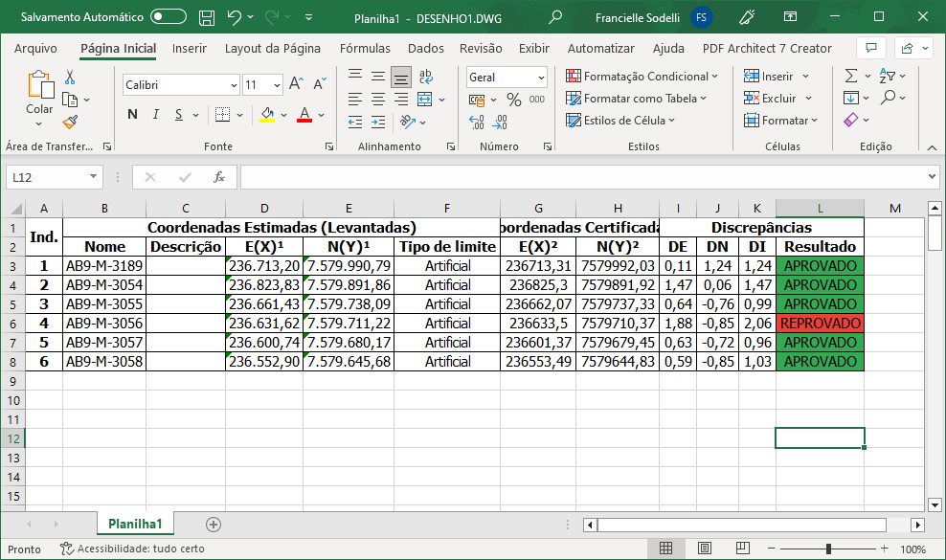Image resolution: width=946 pixels, height=560 pixels.
Task: Open the font size 11 dropdown
Action: (x=277, y=85)
